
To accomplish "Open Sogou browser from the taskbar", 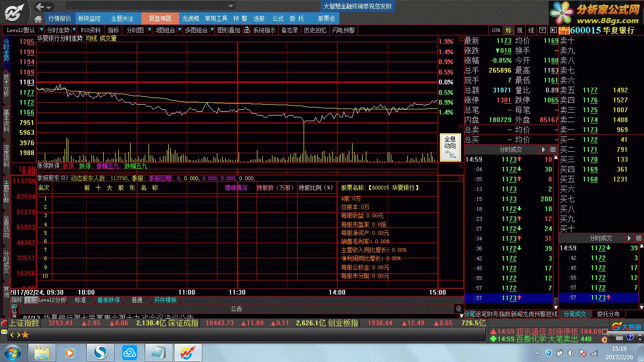I will coord(99,353).
